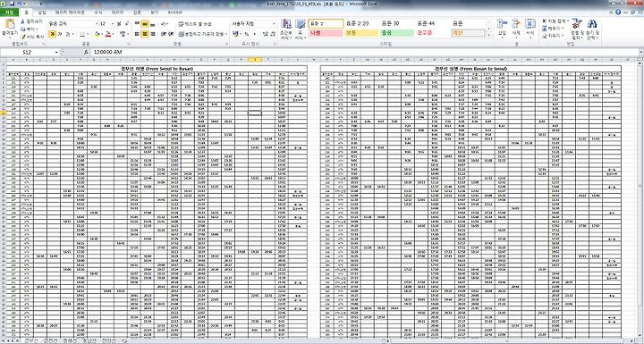The image size is (644, 344).
Task: Switch to the Page Layout ribbon tab
Action: pos(70,13)
